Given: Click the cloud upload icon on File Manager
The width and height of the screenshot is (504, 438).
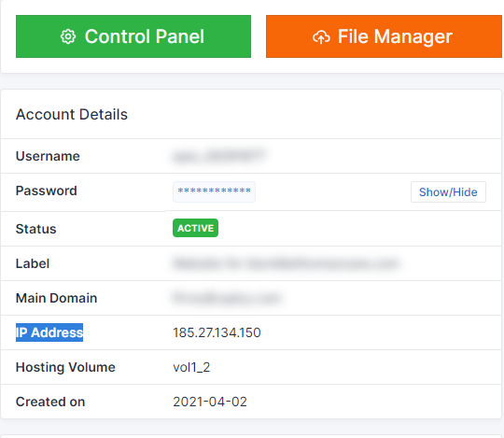Looking at the screenshot, I should (x=321, y=37).
